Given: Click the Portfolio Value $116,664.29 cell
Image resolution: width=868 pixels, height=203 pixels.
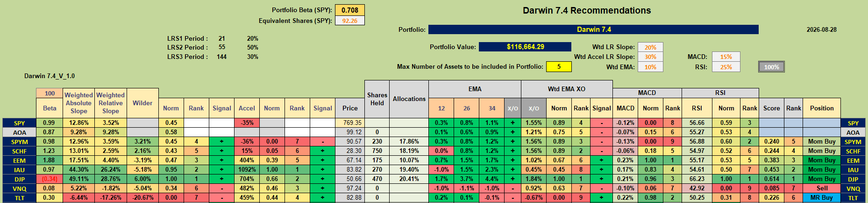Looking at the screenshot, I should [525, 47].
